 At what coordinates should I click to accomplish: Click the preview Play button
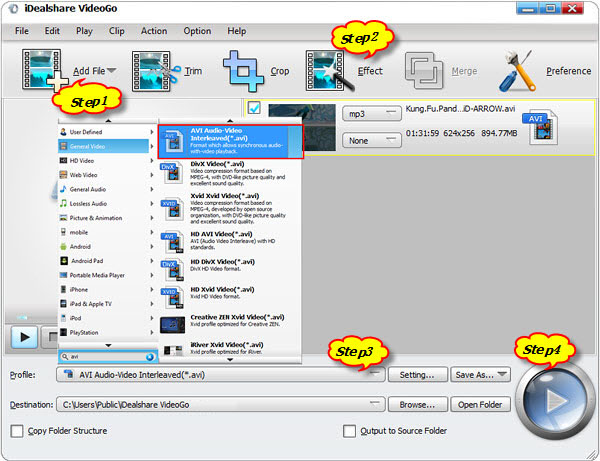[x=24, y=337]
